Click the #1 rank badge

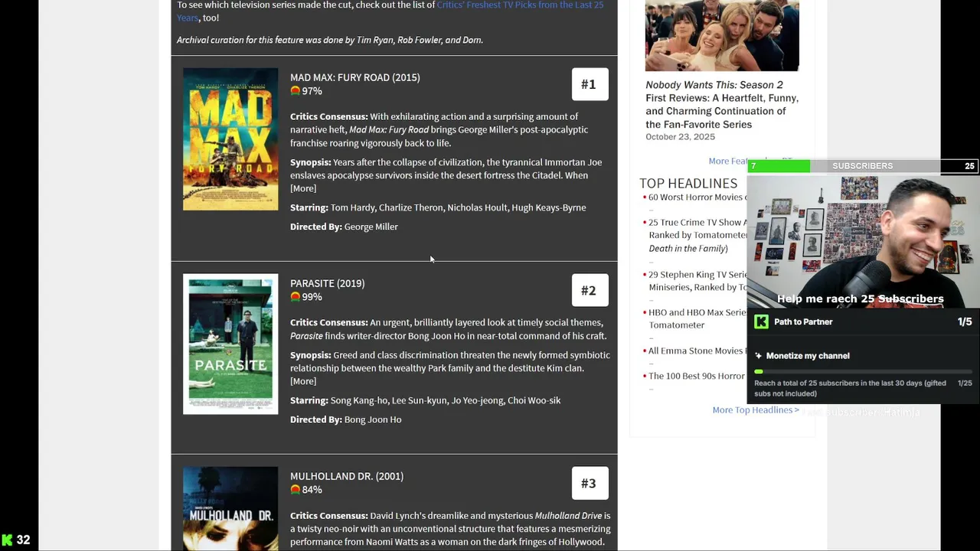click(x=590, y=84)
